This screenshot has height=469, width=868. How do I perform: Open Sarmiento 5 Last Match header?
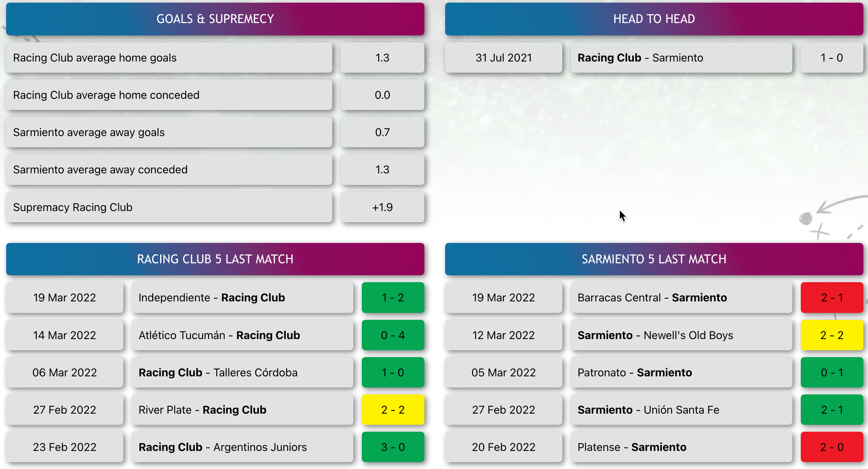coord(654,259)
